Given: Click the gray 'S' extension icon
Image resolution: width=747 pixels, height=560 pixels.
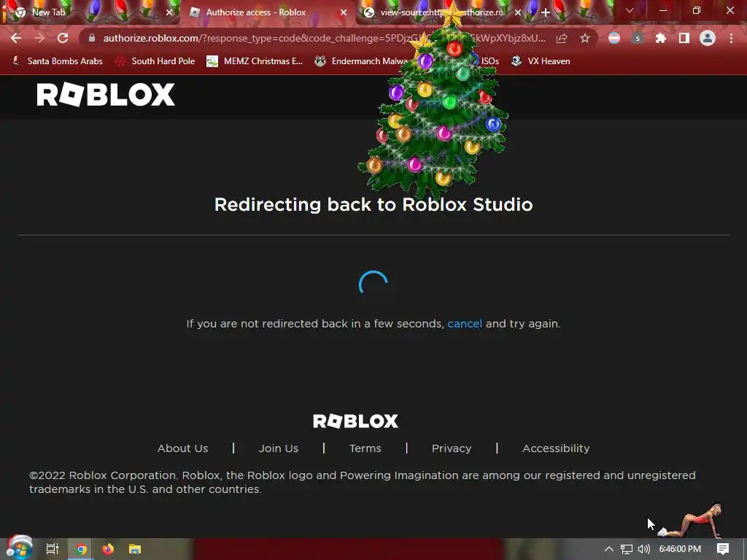Looking at the screenshot, I should click(638, 39).
